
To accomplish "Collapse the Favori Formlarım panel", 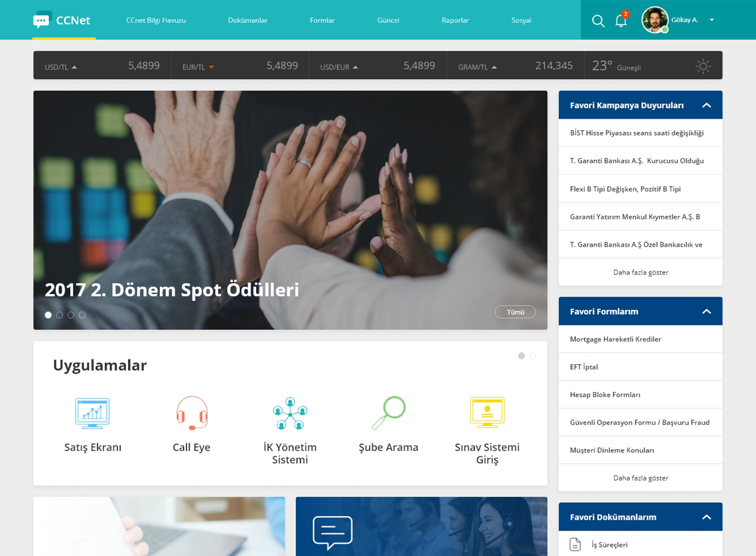I will [x=706, y=311].
